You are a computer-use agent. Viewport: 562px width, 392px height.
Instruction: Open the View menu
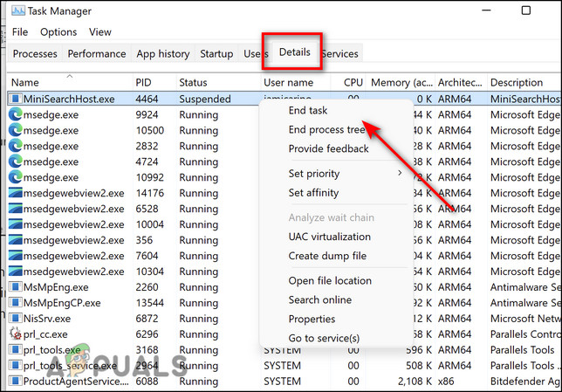click(100, 32)
